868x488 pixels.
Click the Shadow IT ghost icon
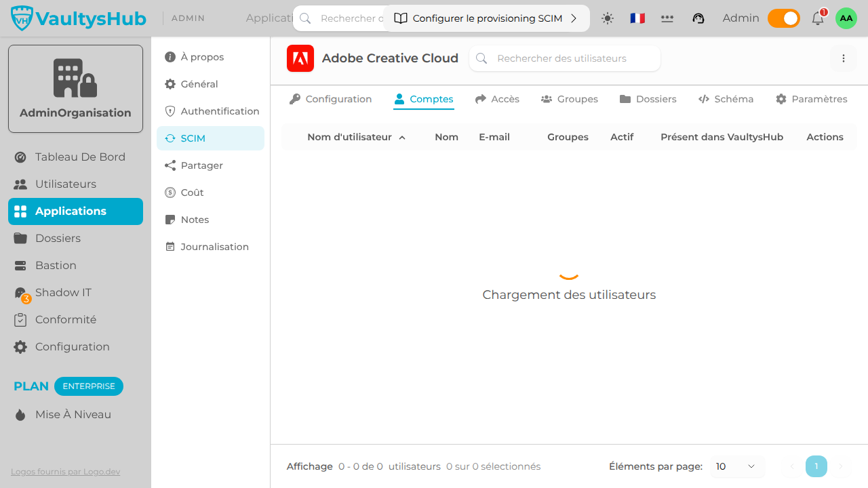pyautogui.click(x=20, y=292)
